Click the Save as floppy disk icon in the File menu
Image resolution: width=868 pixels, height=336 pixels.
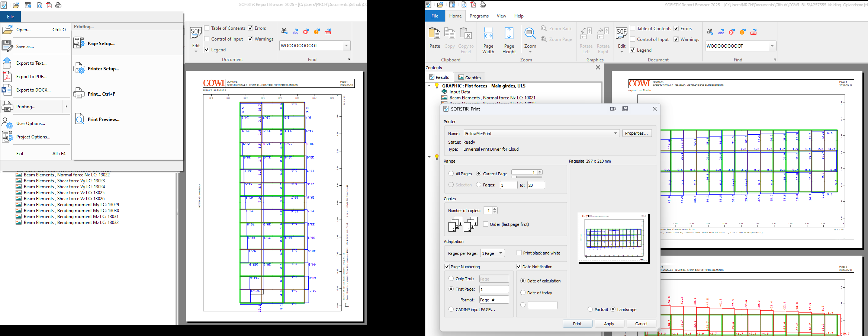point(7,46)
